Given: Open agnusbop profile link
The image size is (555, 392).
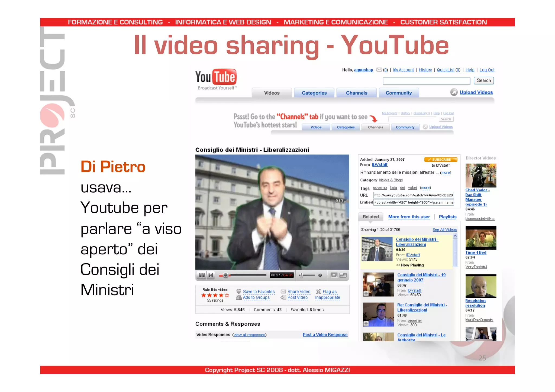Looking at the screenshot, I should pyautogui.click(x=363, y=70).
